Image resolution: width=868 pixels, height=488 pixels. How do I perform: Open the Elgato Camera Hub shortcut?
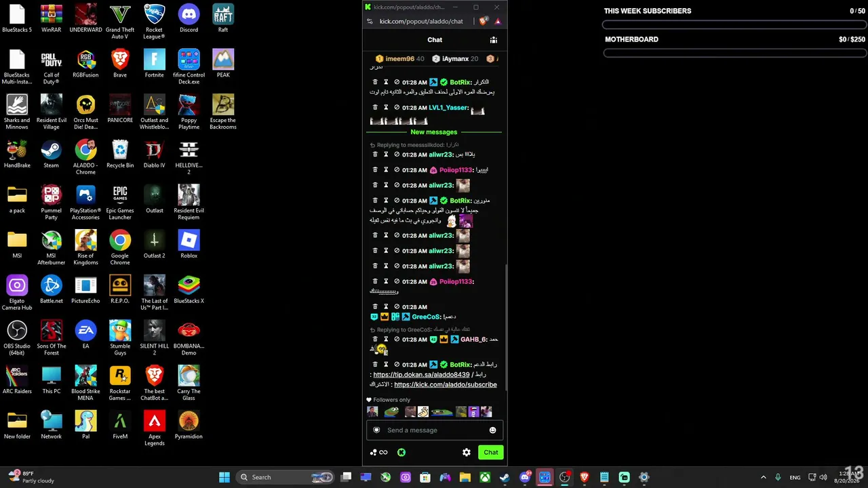pos(17,293)
